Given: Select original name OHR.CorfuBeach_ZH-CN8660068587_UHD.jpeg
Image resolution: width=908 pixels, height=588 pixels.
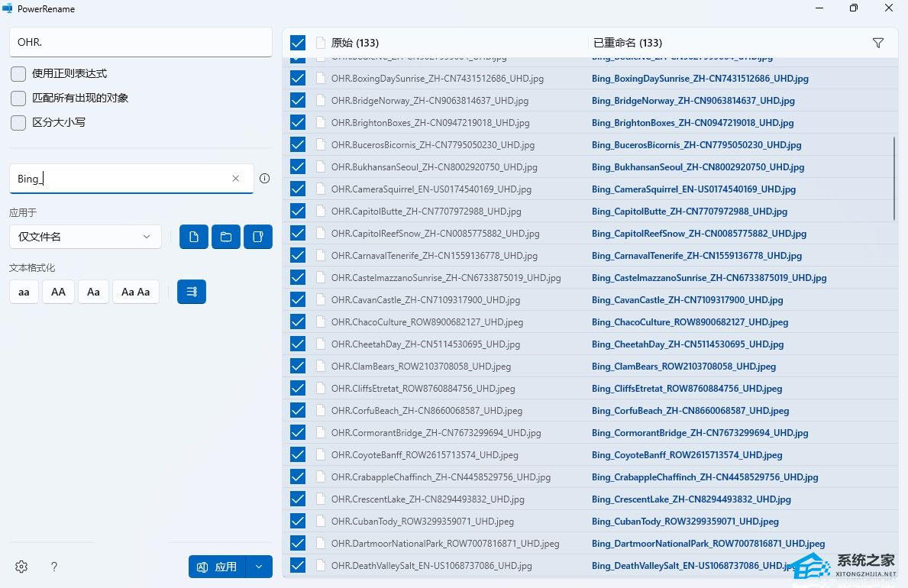Looking at the screenshot, I should [x=427, y=410].
